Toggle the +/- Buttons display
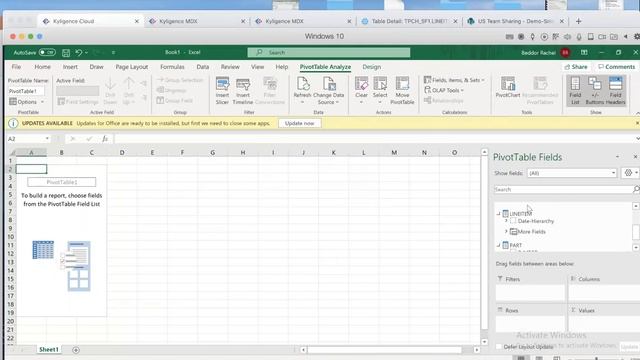This screenshot has width=640, height=360. 595,91
